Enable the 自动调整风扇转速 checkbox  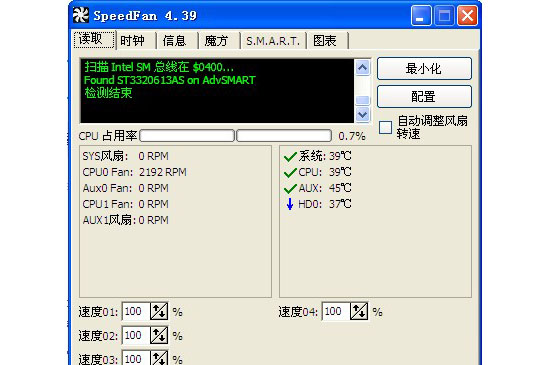point(385,127)
